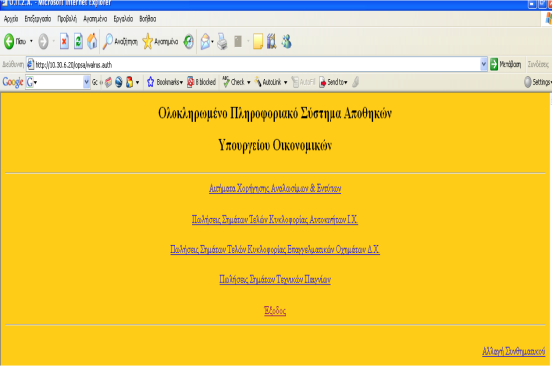Expand the Google search box dropdown
This screenshot has width=553, height=367.
pyautogui.click(x=87, y=82)
